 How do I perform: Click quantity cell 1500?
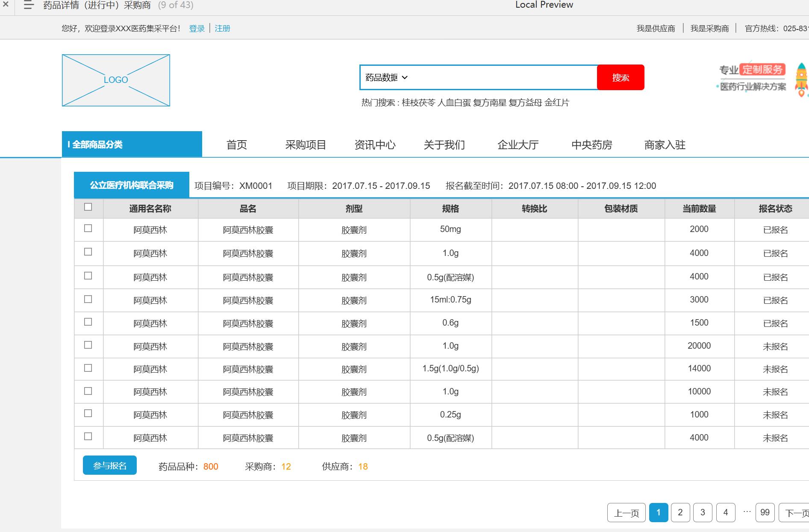699,323
